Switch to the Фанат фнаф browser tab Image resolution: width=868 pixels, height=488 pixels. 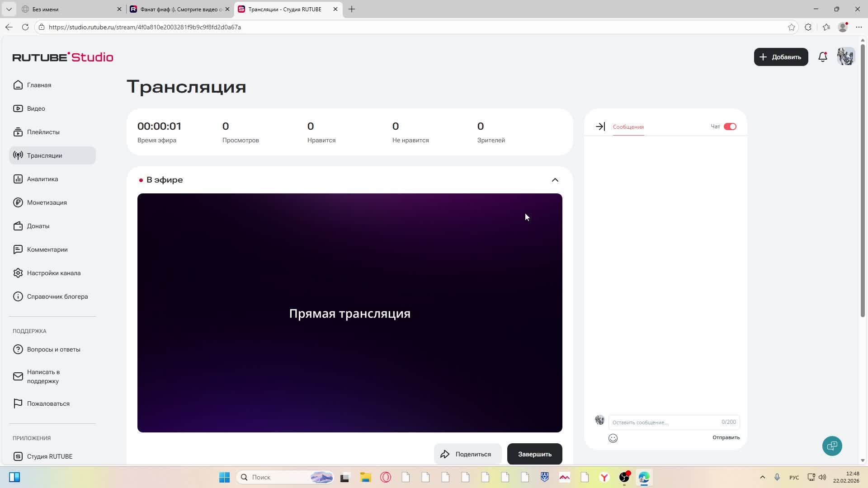[x=176, y=9]
